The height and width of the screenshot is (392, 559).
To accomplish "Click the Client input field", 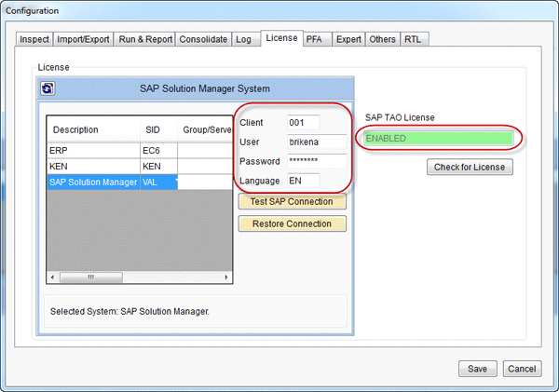I will 304,123.
